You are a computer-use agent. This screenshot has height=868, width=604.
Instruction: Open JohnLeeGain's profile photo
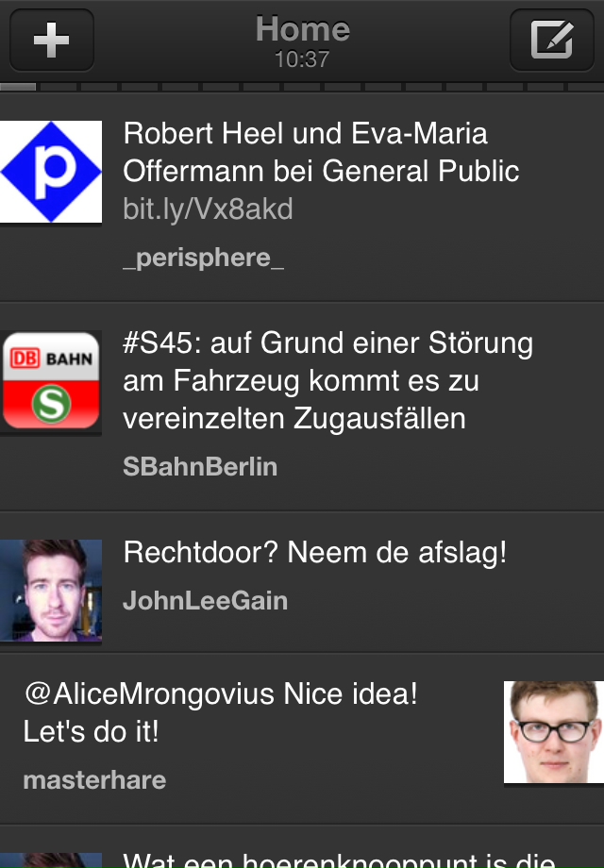pyautogui.click(x=51, y=591)
